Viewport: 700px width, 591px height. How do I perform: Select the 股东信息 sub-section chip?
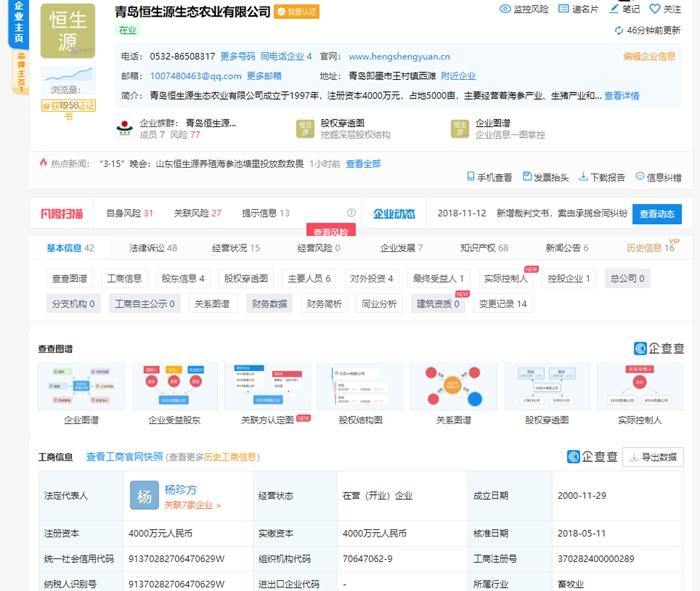tap(183, 279)
